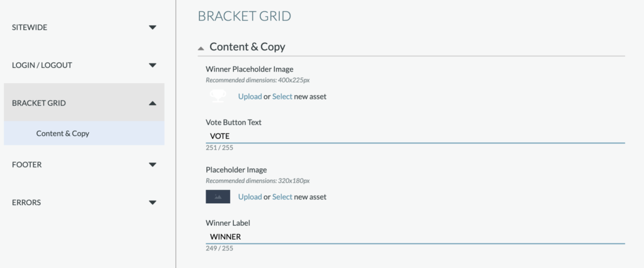Select BRACKET GRID in the sidebar
This screenshot has height=268, width=644.
39,103
